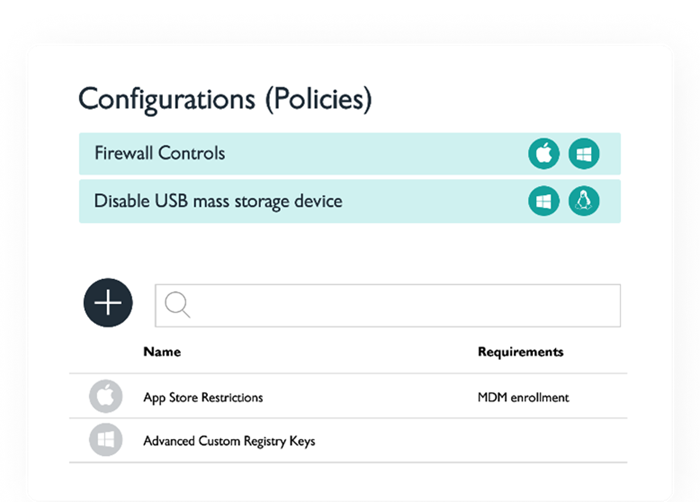Click the Firewall Controls label text
Image resolution: width=700 pixels, height=502 pixels.
[x=159, y=154]
